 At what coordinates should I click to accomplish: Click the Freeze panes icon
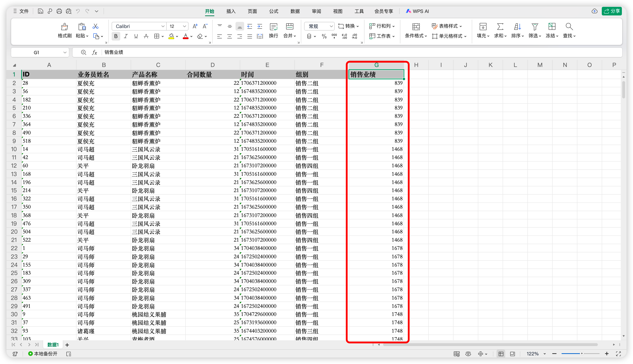[552, 27]
